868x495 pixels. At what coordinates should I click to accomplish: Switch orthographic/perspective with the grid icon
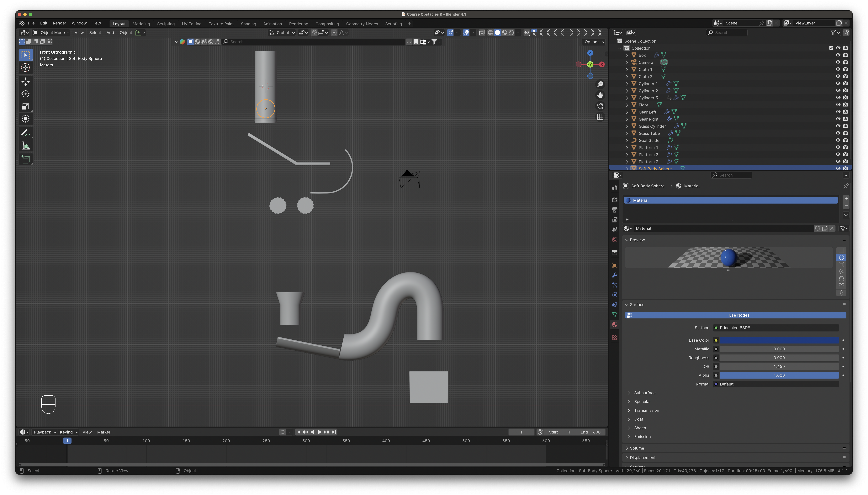(x=600, y=117)
